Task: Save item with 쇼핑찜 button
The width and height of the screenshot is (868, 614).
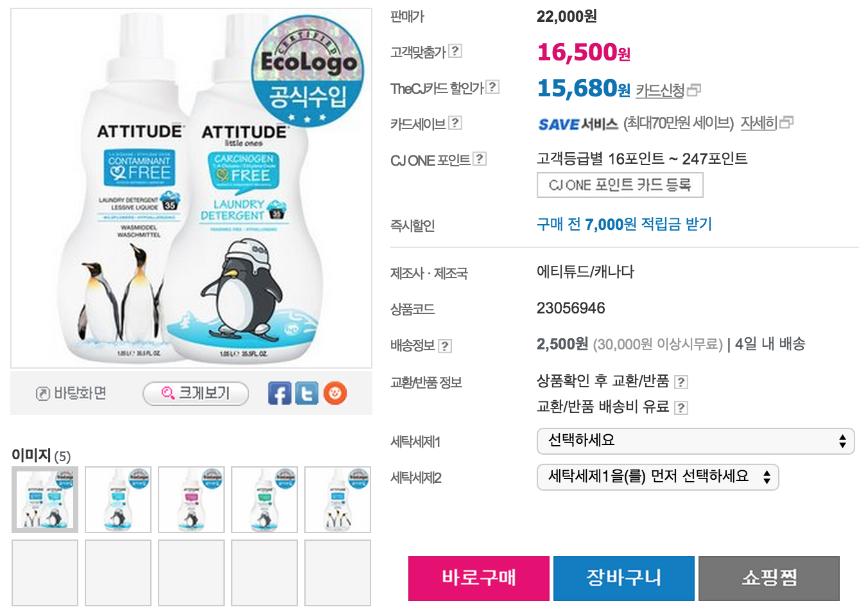Action: tap(769, 578)
